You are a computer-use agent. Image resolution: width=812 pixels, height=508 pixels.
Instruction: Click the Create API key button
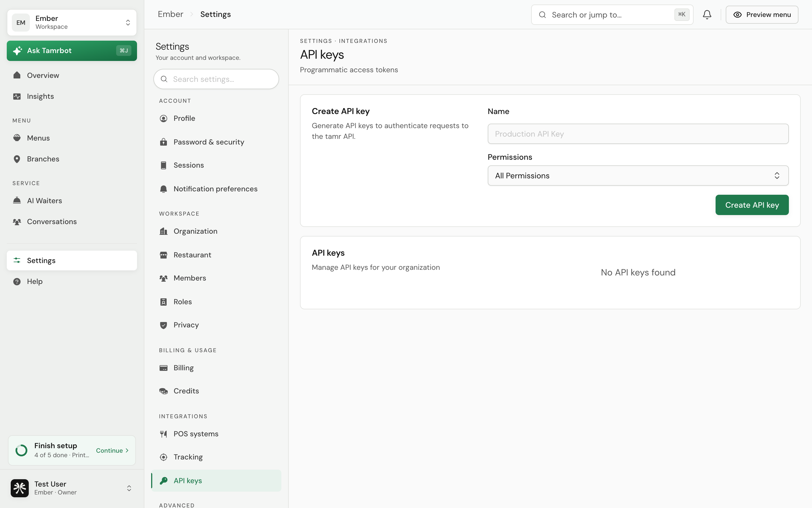pyautogui.click(x=752, y=205)
